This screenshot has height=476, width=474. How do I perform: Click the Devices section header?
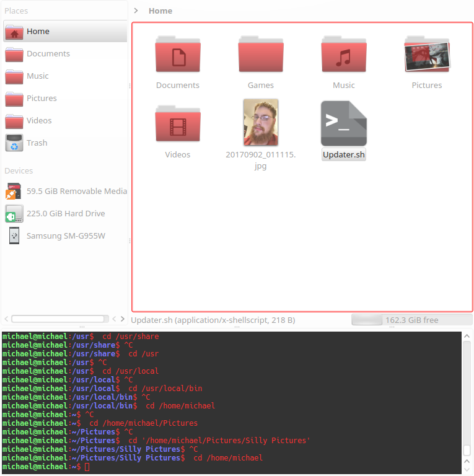pos(19,171)
